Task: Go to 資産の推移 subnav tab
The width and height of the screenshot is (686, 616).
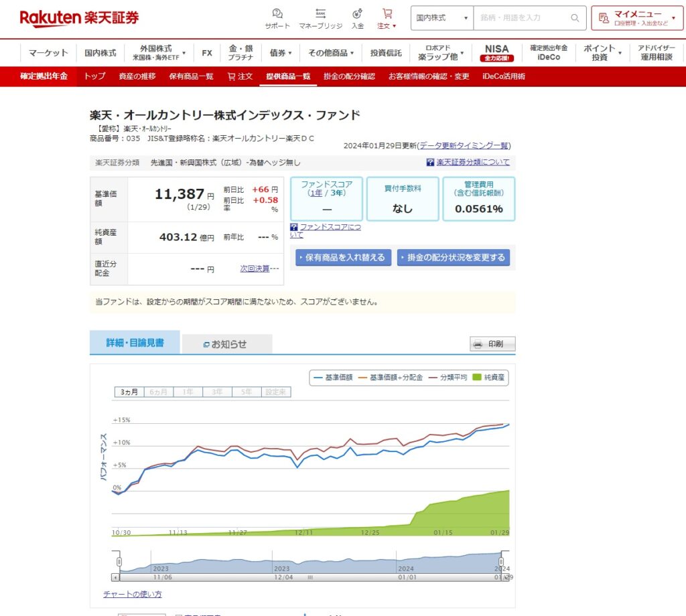Action: (137, 76)
